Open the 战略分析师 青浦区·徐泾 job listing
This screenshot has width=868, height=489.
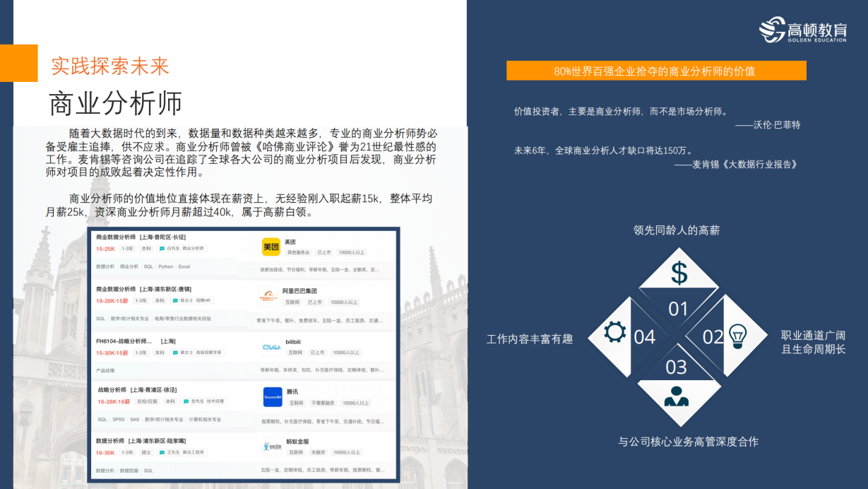coord(137,390)
